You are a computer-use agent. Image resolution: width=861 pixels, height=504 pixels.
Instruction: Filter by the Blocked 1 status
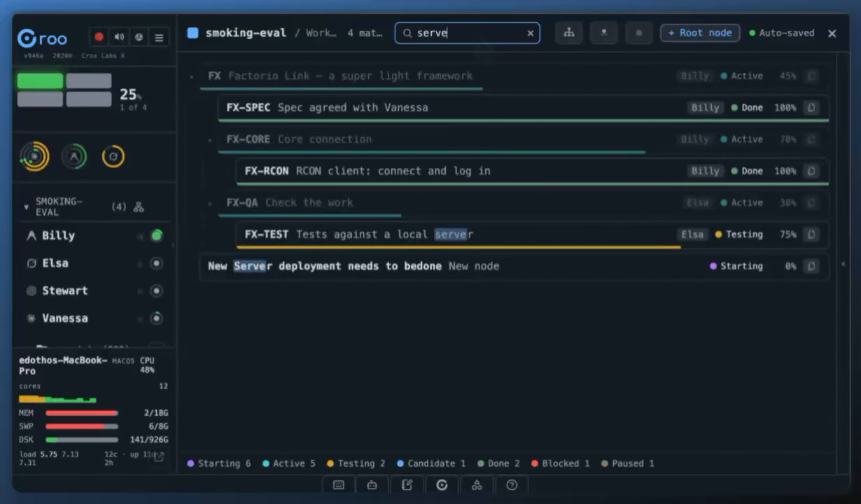pos(561,463)
